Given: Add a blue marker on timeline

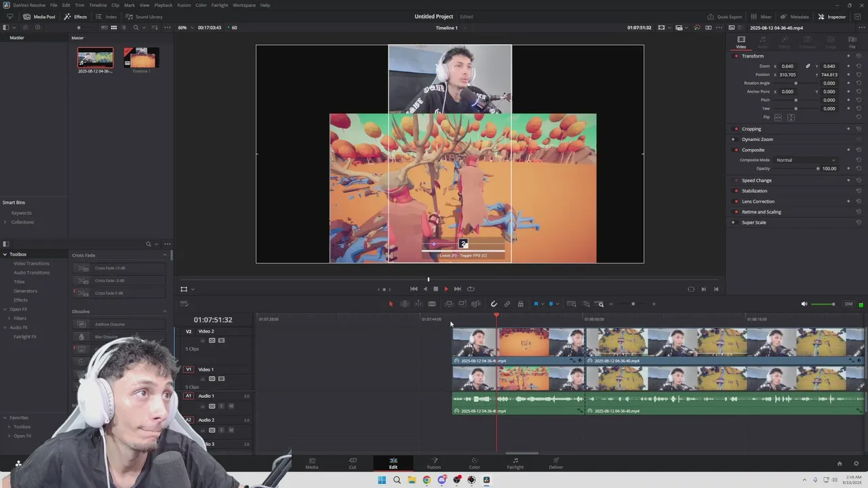Looking at the screenshot, I should [551, 304].
